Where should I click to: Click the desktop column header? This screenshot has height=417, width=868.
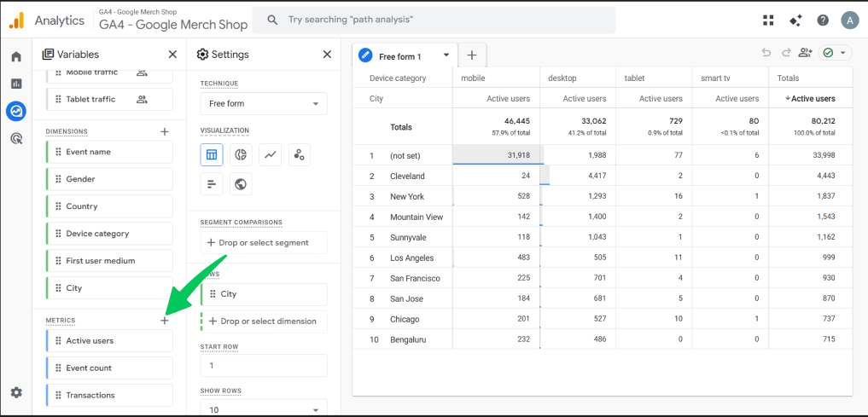tap(562, 78)
